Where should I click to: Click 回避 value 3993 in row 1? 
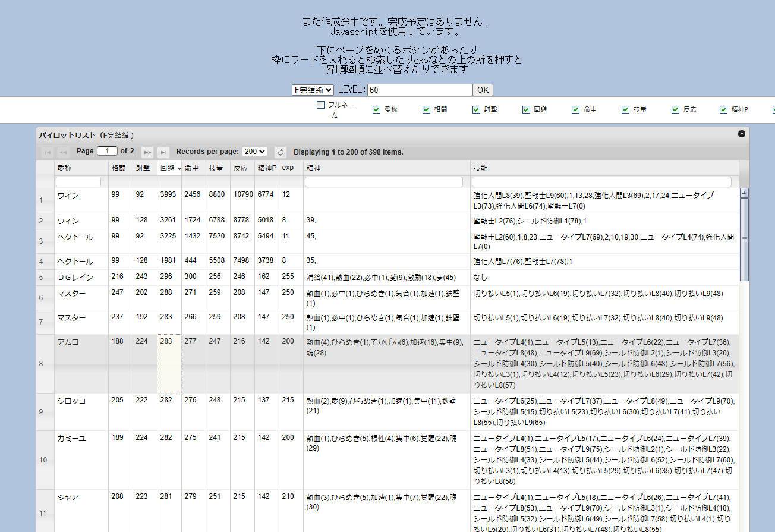[169, 200]
